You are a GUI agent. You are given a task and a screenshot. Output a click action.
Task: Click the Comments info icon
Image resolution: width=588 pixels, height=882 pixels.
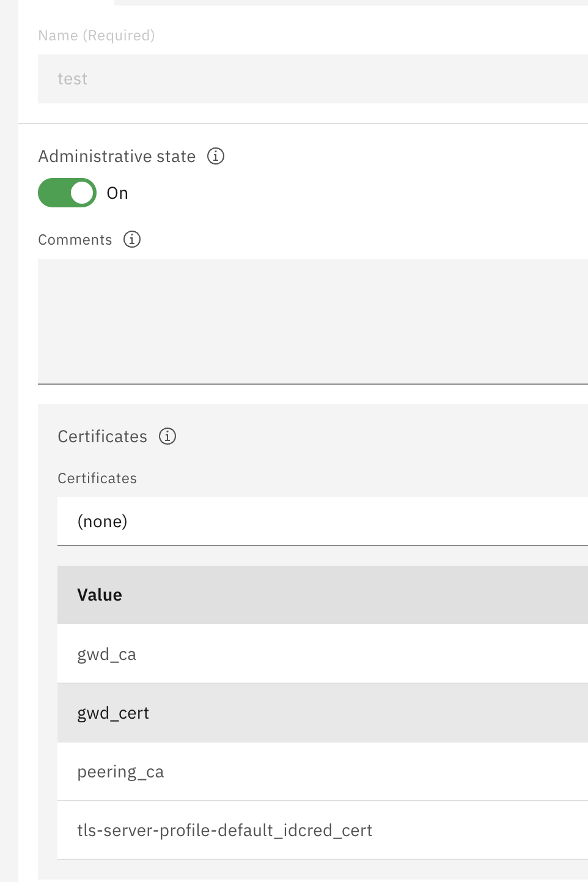click(131, 239)
